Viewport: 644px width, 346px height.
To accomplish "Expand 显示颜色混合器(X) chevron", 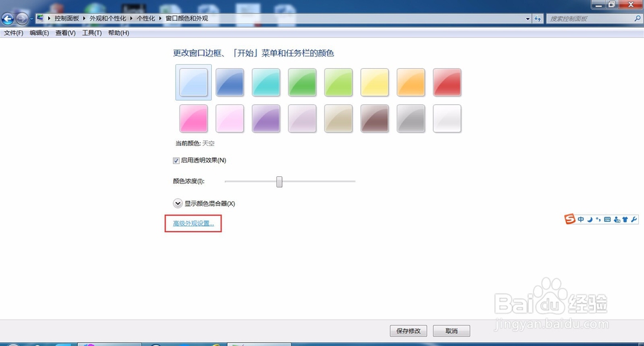I will pos(178,203).
